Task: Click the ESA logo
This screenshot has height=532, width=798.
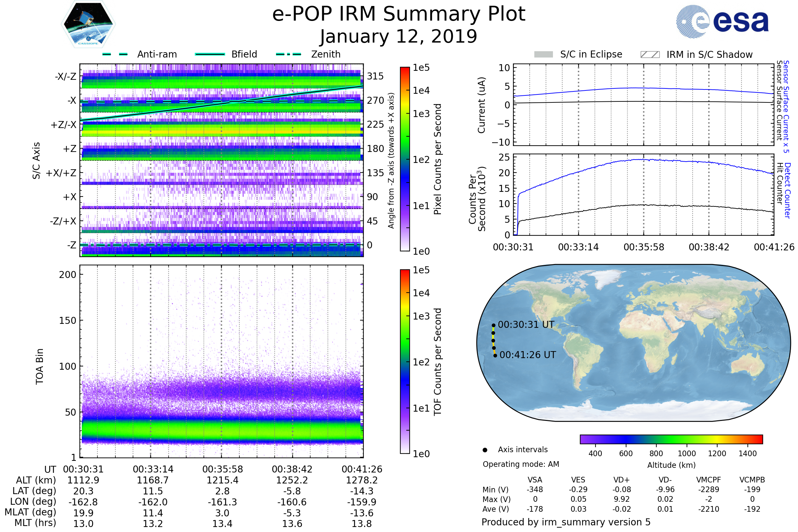Action: pyautogui.click(x=722, y=21)
